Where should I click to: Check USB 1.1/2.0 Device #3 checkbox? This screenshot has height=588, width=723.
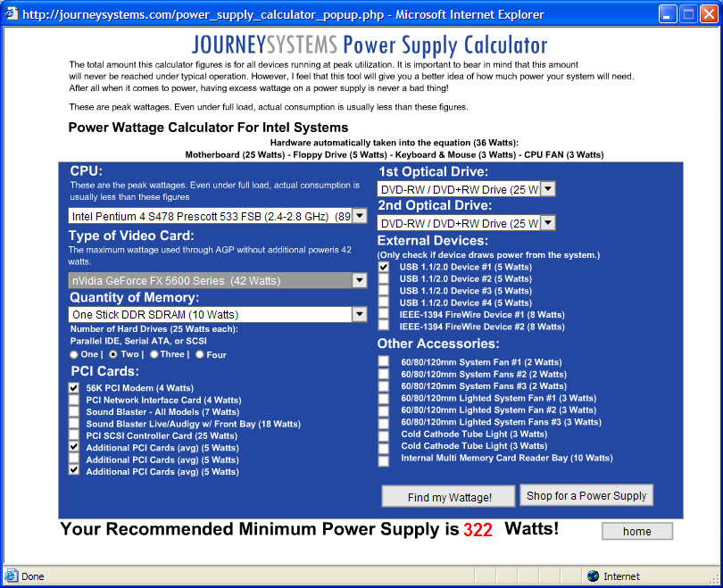point(383,291)
